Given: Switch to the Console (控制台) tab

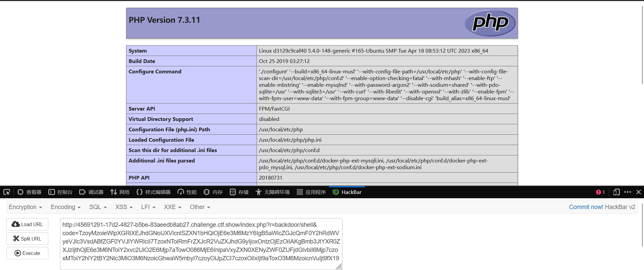Looking at the screenshot, I should [60, 192].
